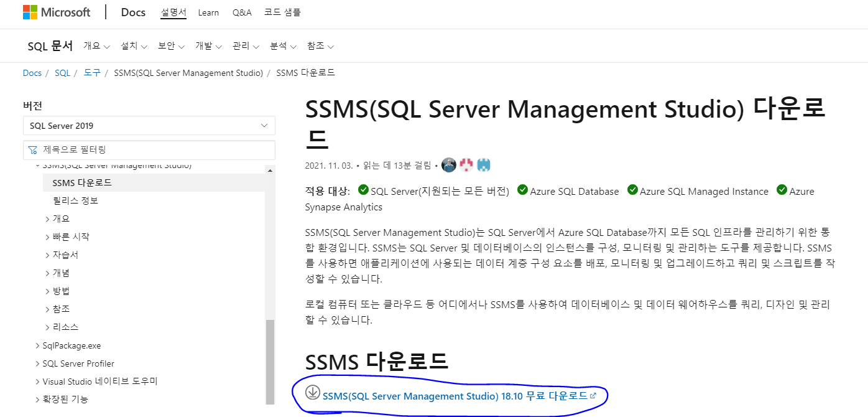Screen dimensions: 868x417
Task: Click the SQL 문서 title
Action: coord(50,46)
